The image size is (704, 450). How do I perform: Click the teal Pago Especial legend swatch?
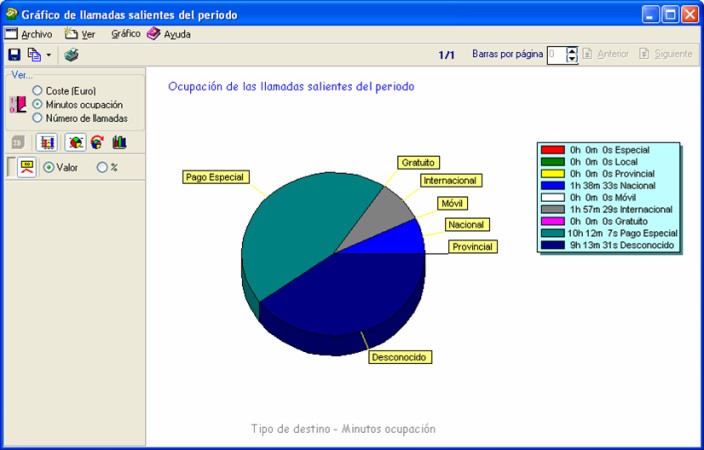552,233
